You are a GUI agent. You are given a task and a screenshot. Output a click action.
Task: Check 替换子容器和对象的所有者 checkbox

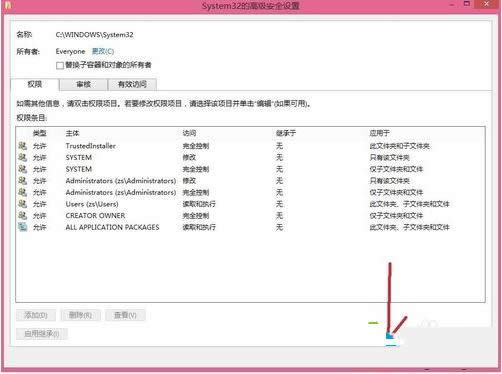60,65
